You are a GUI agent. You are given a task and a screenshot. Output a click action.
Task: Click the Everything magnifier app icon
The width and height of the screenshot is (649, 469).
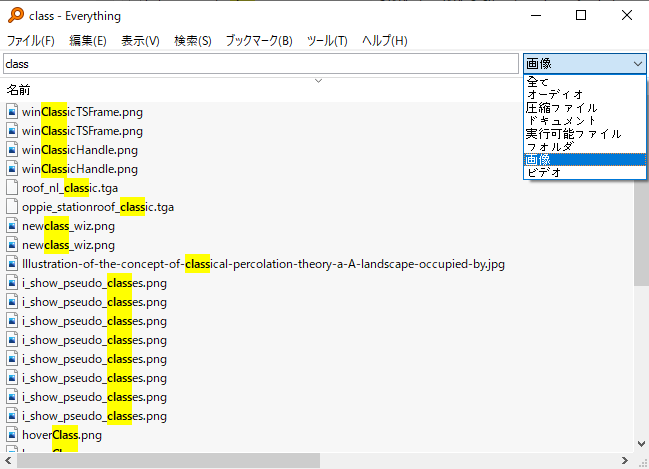16,15
